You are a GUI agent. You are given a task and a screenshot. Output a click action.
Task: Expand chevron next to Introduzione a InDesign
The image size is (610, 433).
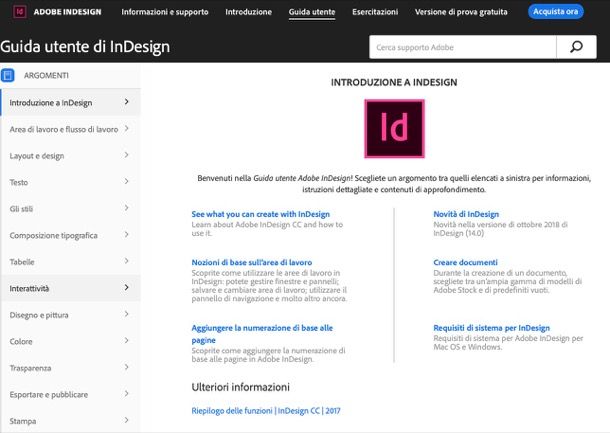pyautogui.click(x=126, y=102)
